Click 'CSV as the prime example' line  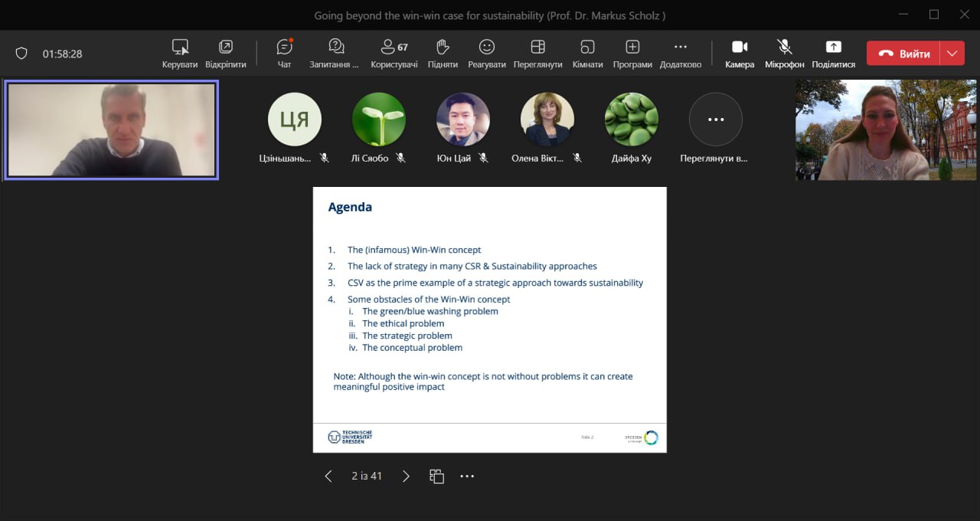click(495, 283)
